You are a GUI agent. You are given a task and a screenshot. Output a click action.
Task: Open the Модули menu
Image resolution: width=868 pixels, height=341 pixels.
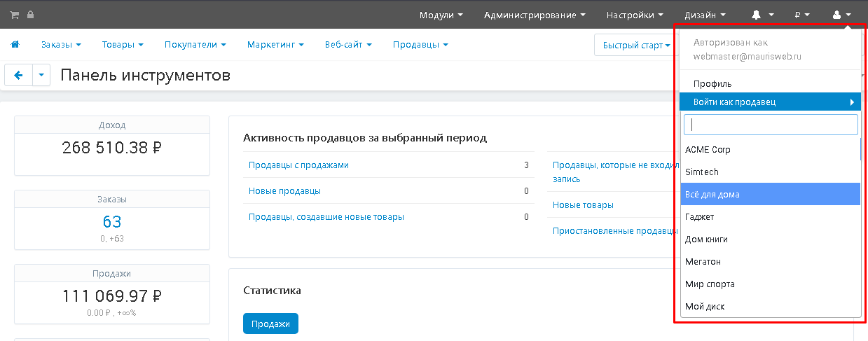(441, 14)
